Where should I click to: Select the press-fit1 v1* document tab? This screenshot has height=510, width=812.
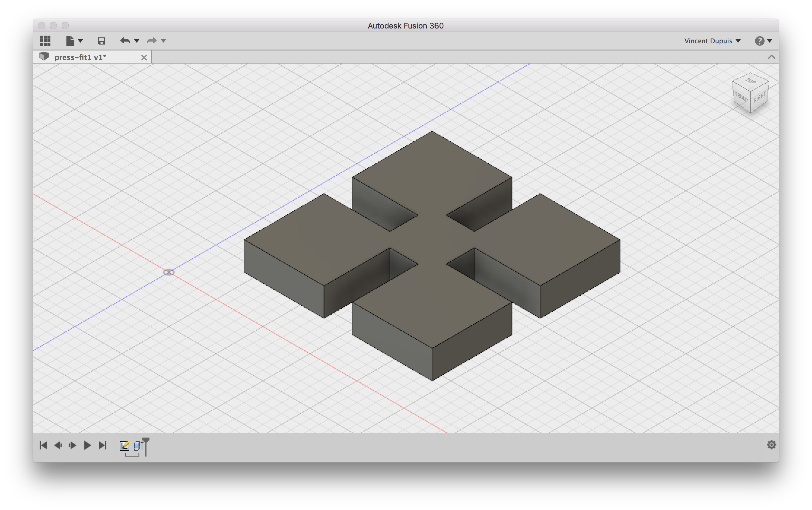pos(92,57)
